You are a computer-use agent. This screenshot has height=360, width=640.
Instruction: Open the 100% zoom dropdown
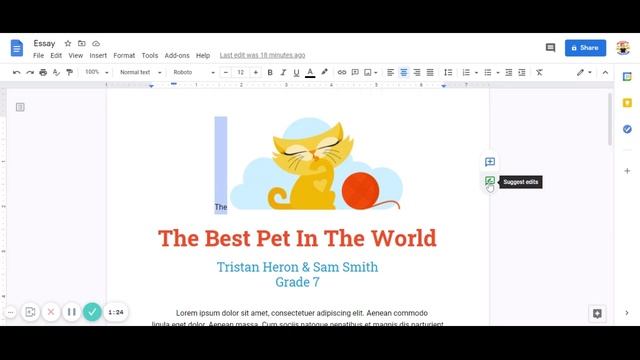point(96,72)
